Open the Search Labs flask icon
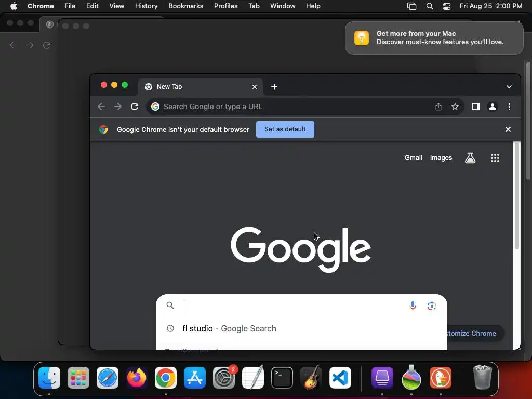The width and height of the screenshot is (532, 399). coord(470,158)
